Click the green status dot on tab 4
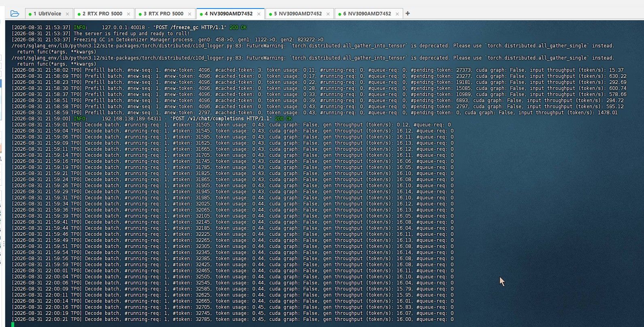644x327 pixels. (201, 14)
